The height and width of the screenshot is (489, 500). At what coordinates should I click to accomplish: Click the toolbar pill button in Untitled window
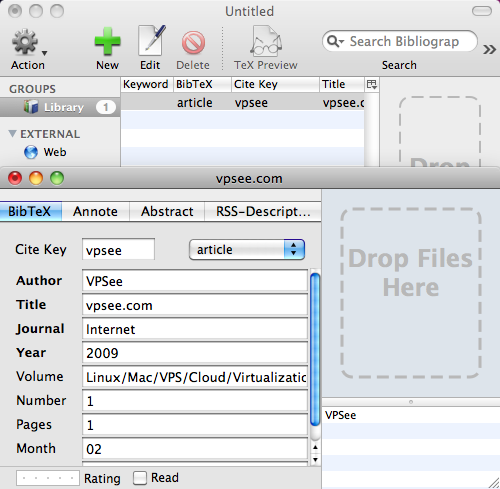(482, 11)
